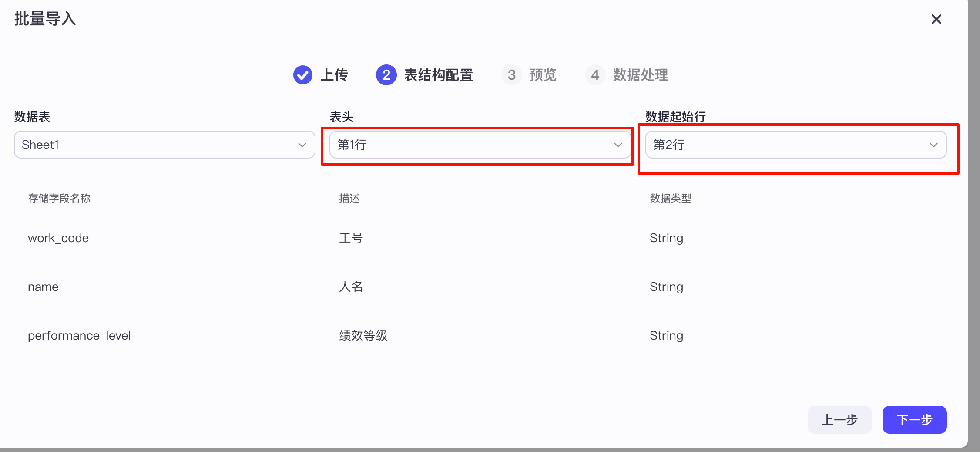Open the 数据起始行 第2行 dropdown
The image size is (980, 452).
(x=795, y=145)
